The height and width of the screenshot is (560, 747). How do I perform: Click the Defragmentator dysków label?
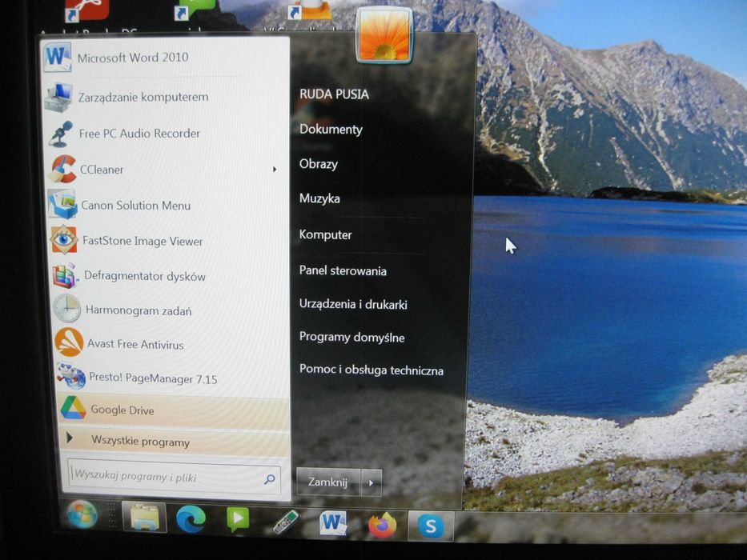145,276
